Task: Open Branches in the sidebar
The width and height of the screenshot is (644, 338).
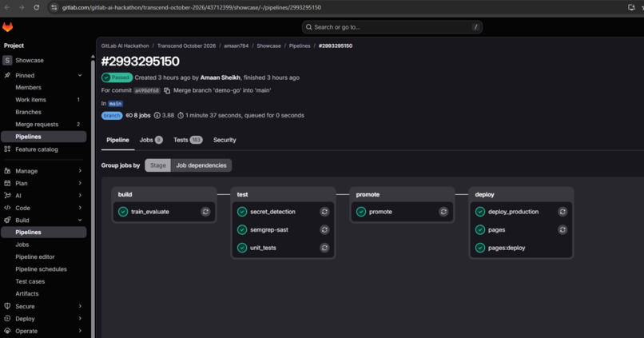Action: 43,112
